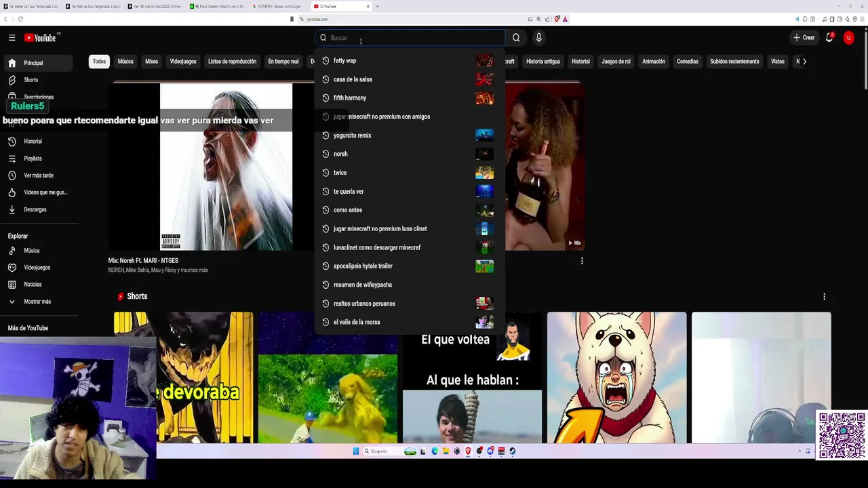Open Noticias under Explorar
Image resolution: width=868 pixels, height=488 pixels.
coord(37,284)
